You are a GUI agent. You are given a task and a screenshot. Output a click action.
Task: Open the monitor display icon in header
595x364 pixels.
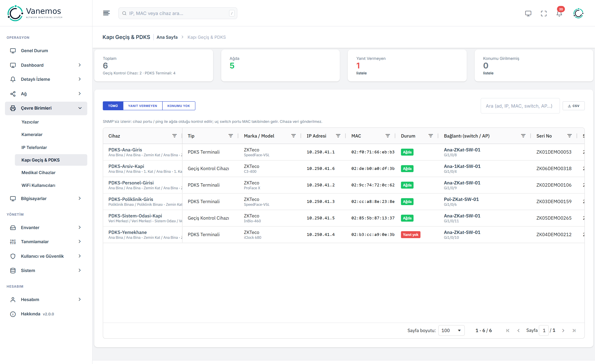click(528, 13)
